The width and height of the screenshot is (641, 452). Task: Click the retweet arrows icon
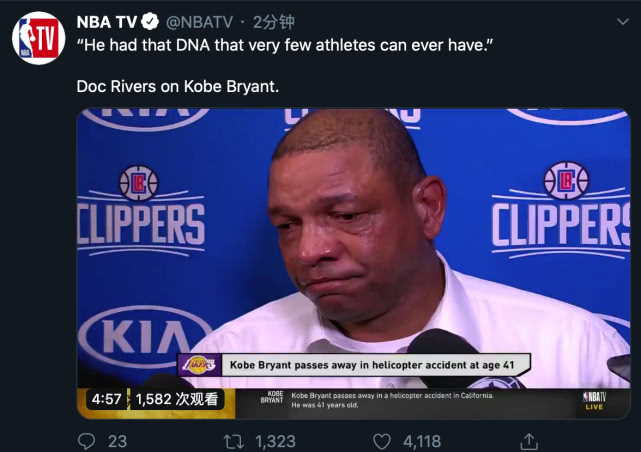(234, 440)
